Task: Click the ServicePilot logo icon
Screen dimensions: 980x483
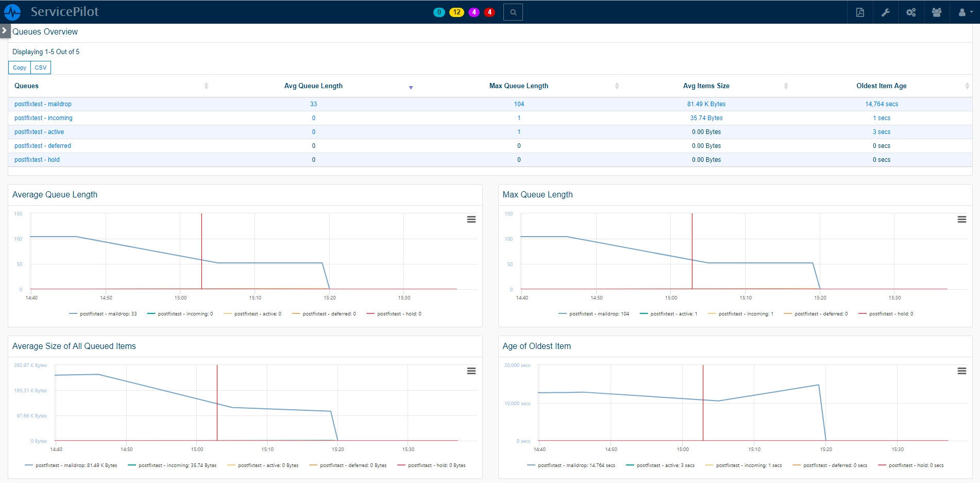Action: (x=12, y=12)
